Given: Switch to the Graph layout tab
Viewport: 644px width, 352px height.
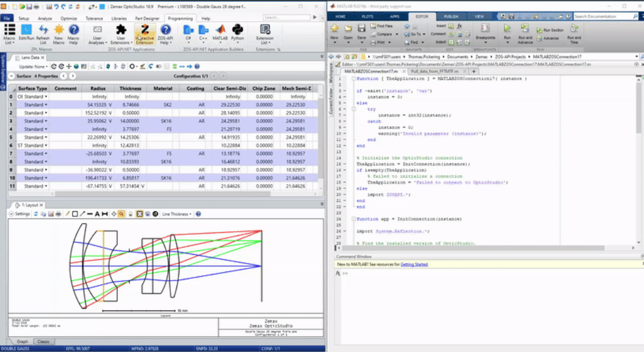Looking at the screenshot, I should pyautogui.click(x=22, y=342).
